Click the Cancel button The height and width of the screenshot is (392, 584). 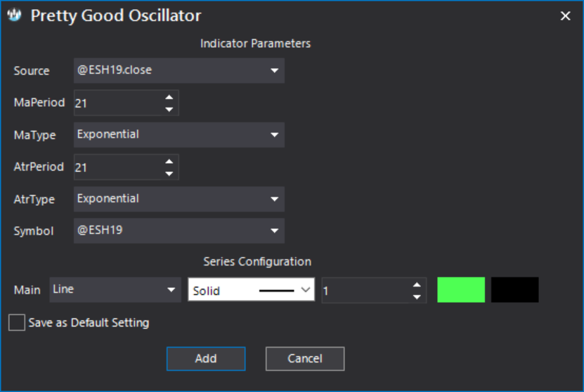click(x=305, y=358)
